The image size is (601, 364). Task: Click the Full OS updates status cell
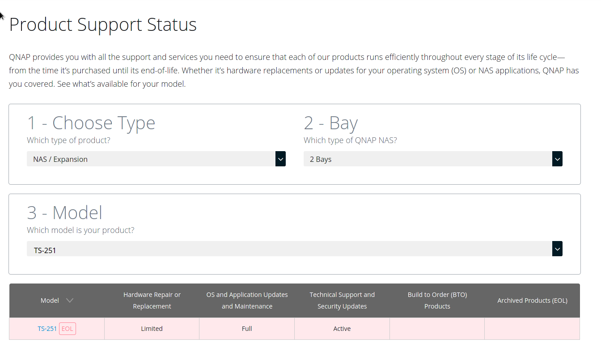(x=247, y=329)
